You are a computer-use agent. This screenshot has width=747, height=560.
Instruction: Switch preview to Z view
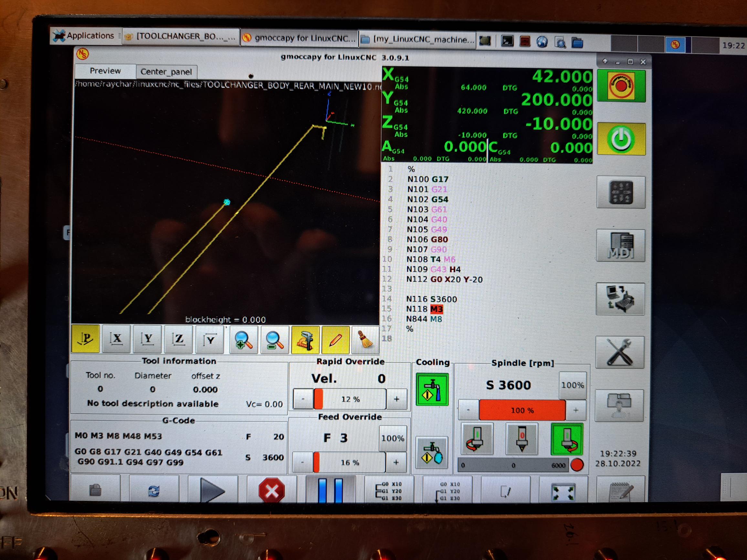[179, 339]
